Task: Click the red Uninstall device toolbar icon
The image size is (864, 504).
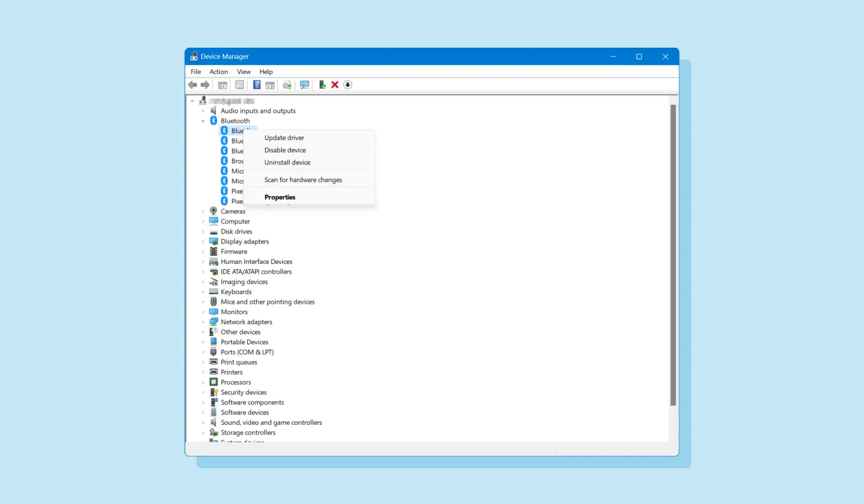Action: coord(335,85)
